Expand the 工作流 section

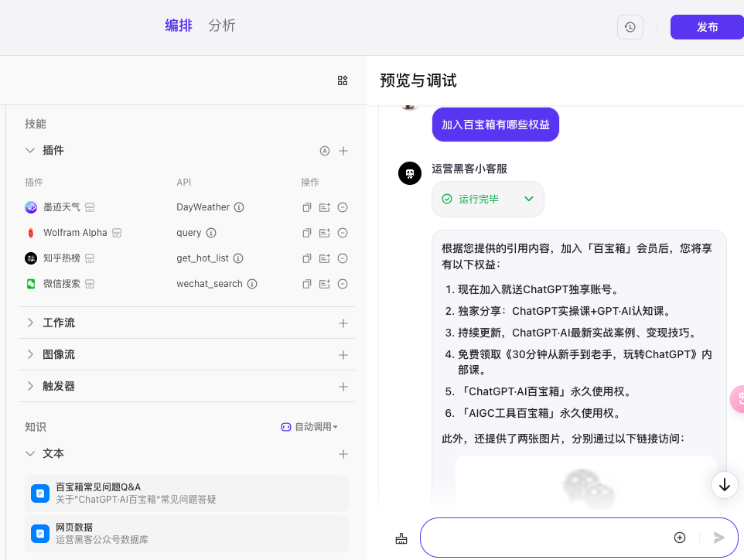click(x=30, y=323)
